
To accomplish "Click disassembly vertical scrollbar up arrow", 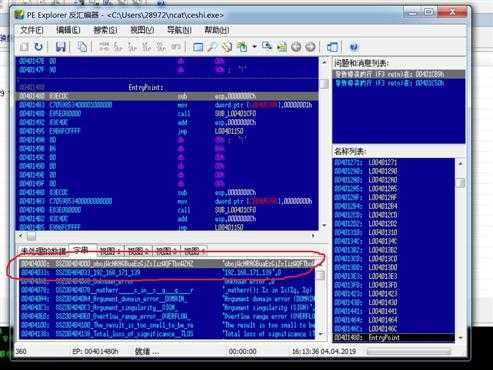I will [324, 62].
